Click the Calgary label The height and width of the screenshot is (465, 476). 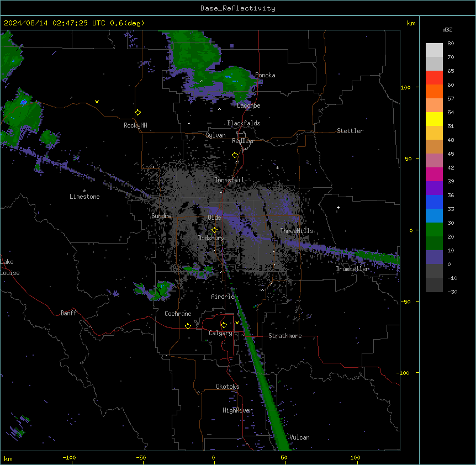tap(220, 333)
